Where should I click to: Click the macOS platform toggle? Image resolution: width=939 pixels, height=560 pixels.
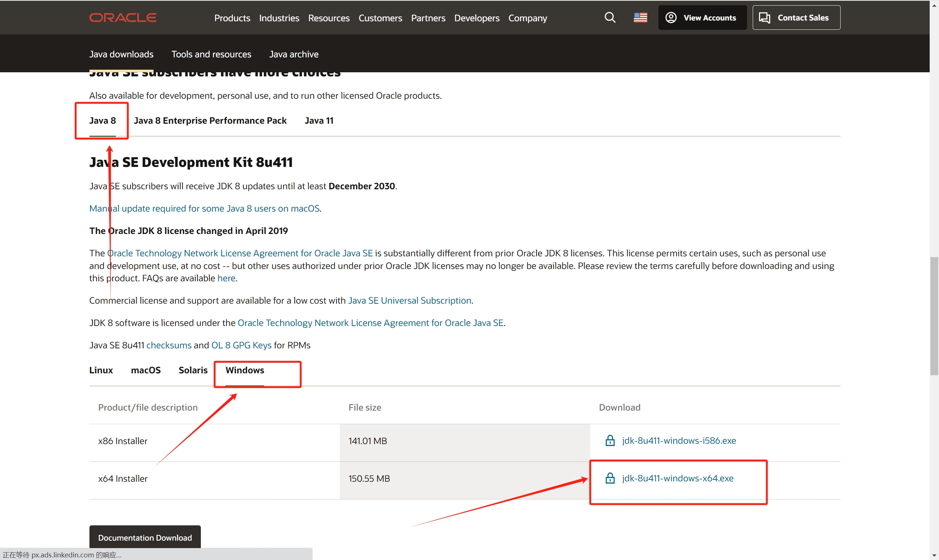145,370
